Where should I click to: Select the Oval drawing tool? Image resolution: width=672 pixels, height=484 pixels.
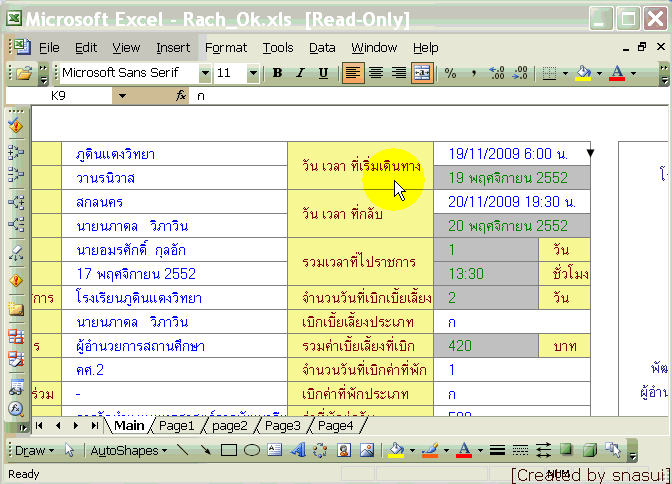click(x=250, y=451)
